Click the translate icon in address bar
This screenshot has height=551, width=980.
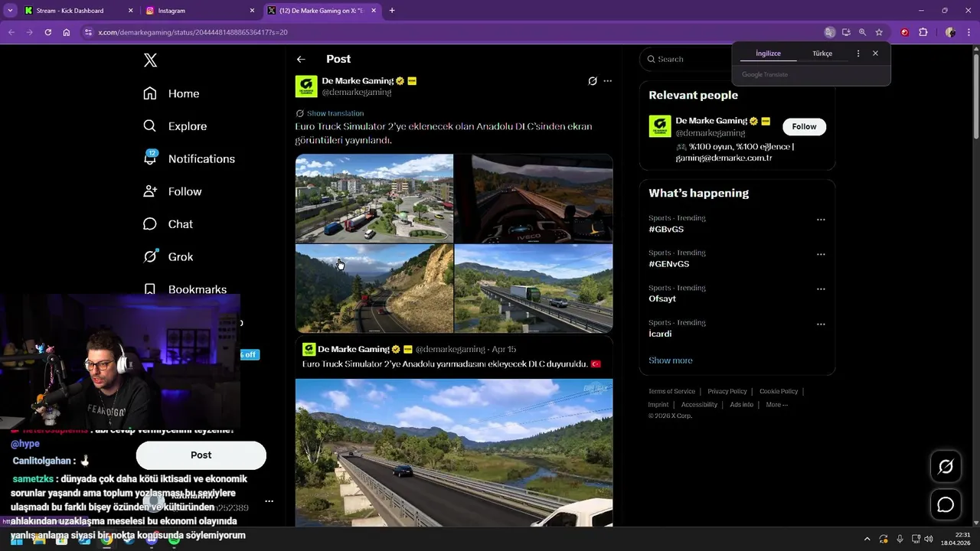[x=830, y=32]
